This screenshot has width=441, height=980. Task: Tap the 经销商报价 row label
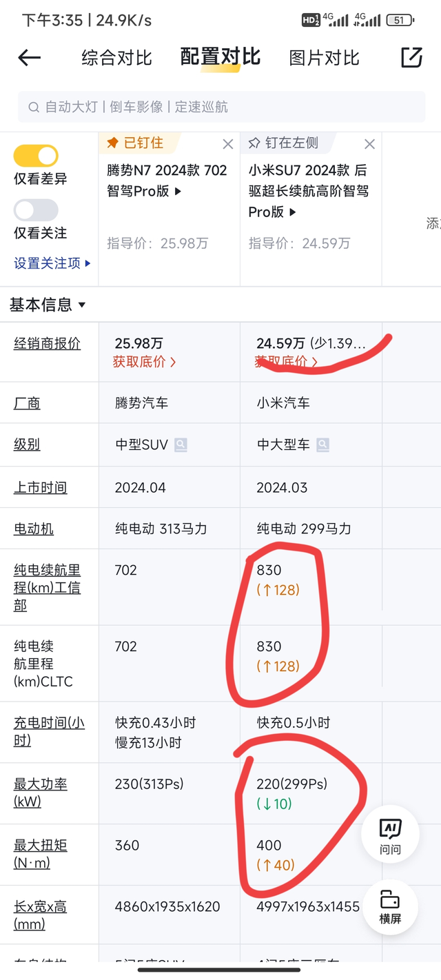point(48,343)
